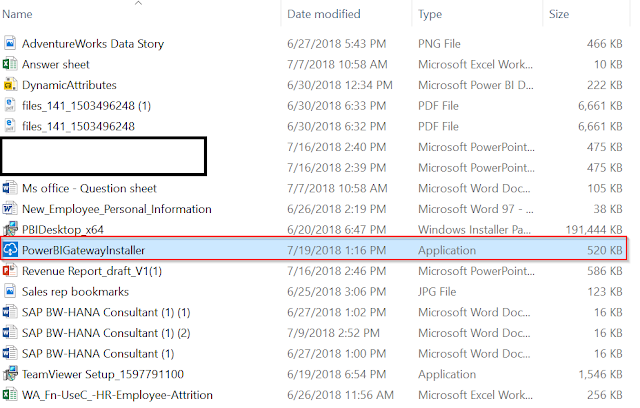Select file name SAP BW-HANA Consultant (1) (1)

click(x=106, y=313)
